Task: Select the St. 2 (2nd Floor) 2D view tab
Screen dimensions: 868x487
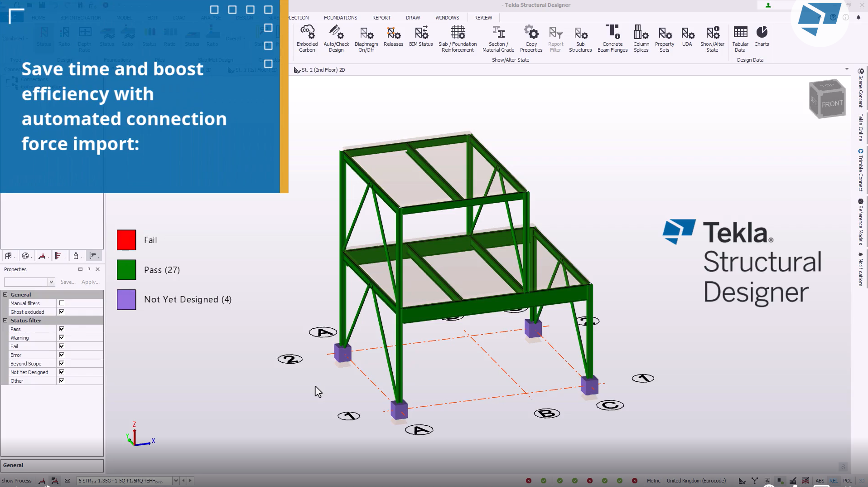Action: (319, 70)
